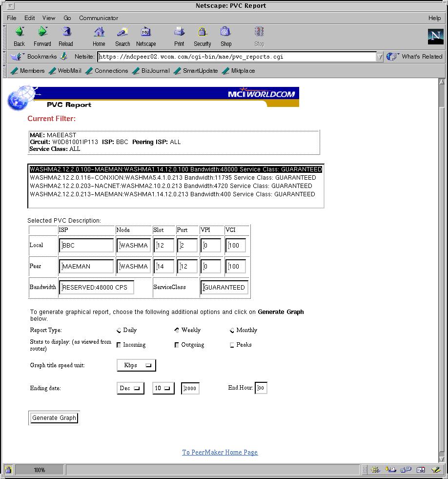Open the Edit menu
The height and width of the screenshot is (479, 448).
pos(30,18)
